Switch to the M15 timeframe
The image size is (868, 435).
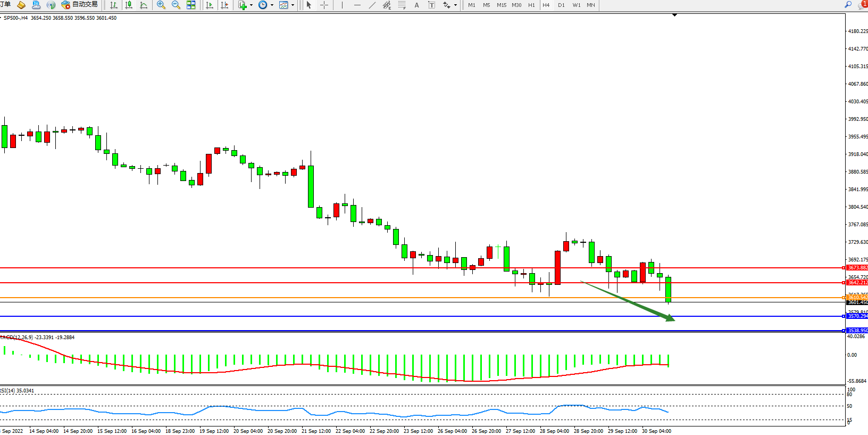tap(501, 5)
